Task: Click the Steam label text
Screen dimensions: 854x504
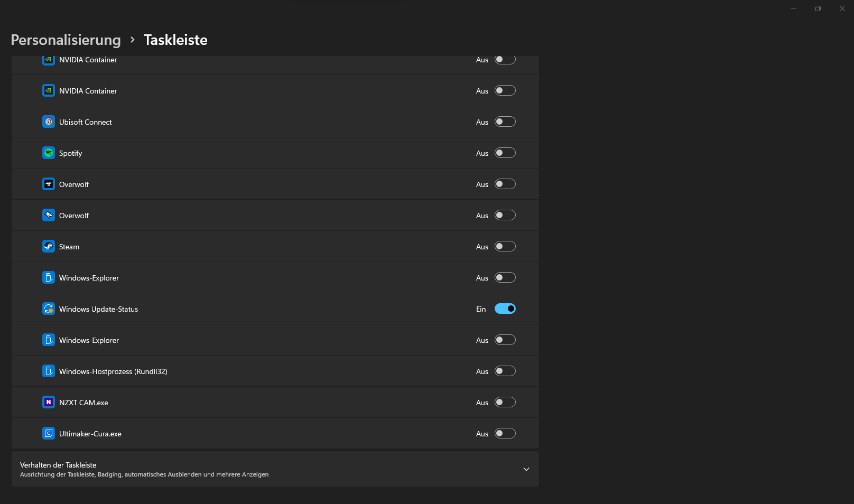Action: pyautogui.click(x=69, y=247)
